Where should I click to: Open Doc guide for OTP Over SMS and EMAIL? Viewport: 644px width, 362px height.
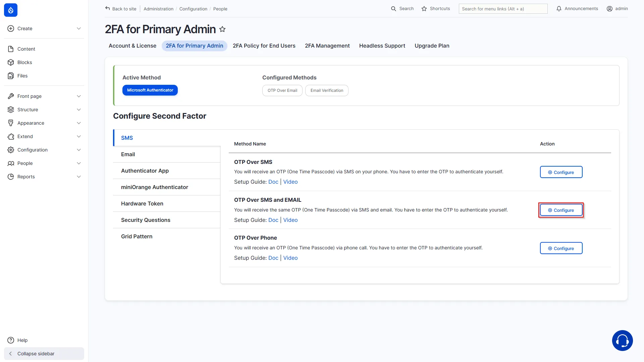click(x=273, y=220)
